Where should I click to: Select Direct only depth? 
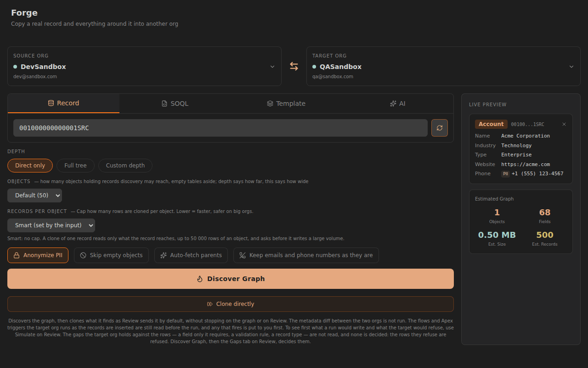click(x=30, y=166)
